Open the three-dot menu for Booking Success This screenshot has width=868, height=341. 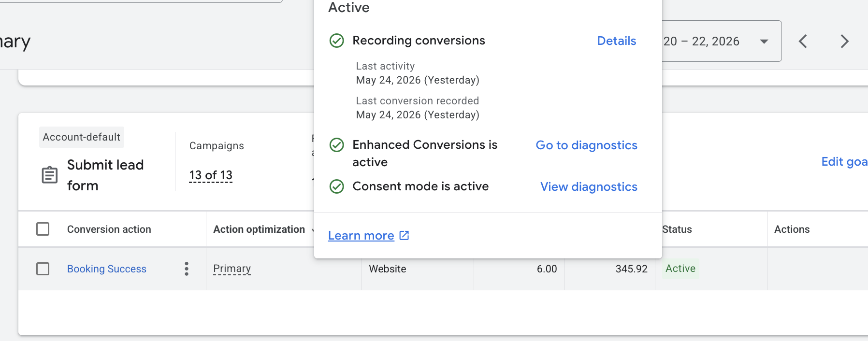(187, 269)
